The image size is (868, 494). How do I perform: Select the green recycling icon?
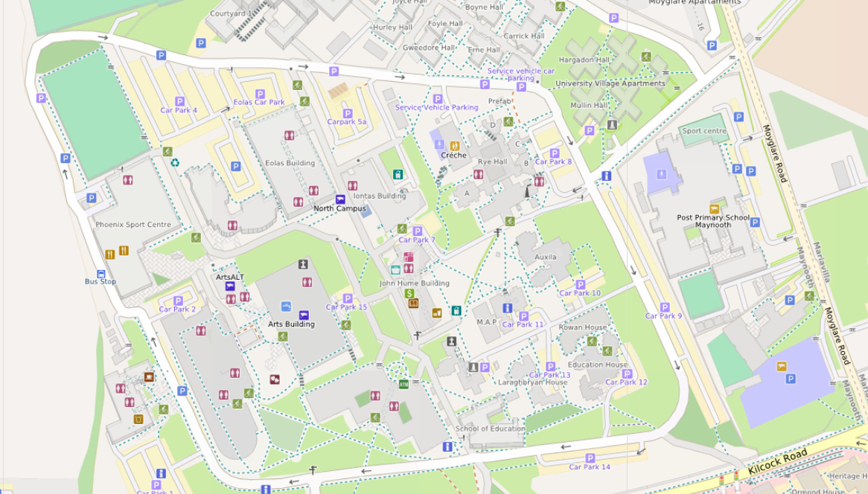pos(175,163)
